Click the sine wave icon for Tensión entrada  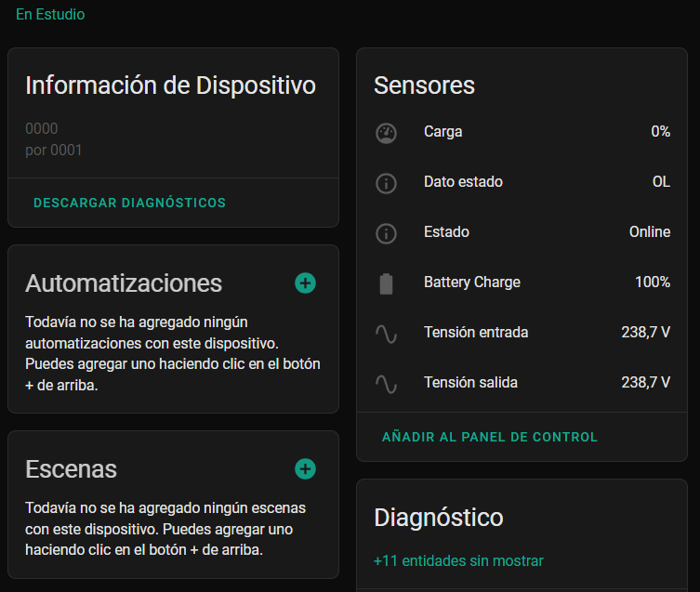[386, 333]
